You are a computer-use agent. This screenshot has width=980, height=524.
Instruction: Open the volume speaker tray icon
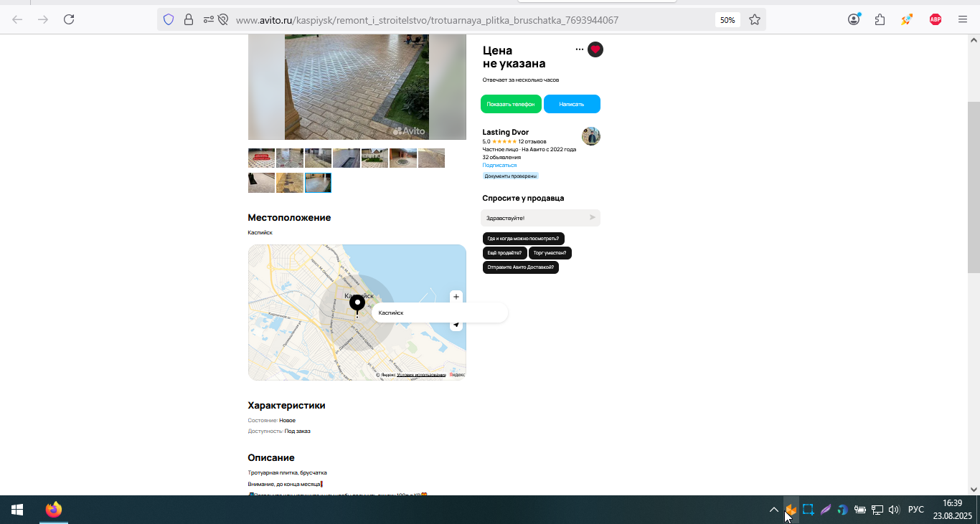coord(894,510)
